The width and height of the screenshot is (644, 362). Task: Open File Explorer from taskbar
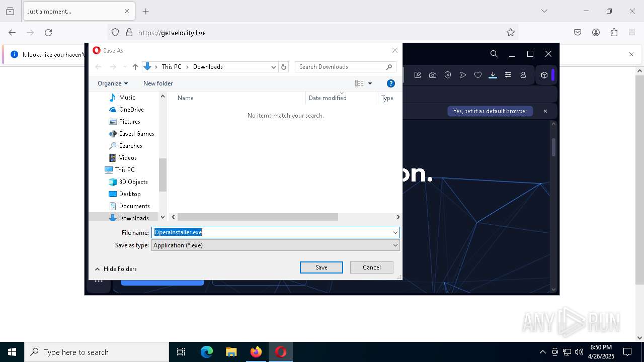pyautogui.click(x=231, y=352)
